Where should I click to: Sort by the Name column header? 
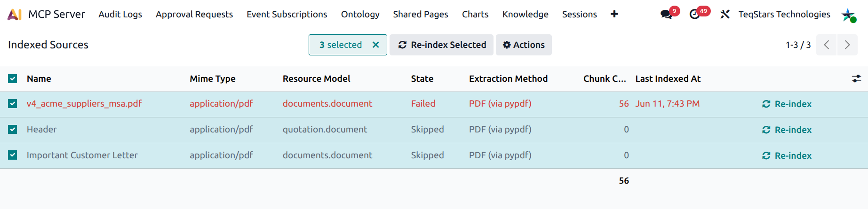pyautogui.click(x=39, y=79)
